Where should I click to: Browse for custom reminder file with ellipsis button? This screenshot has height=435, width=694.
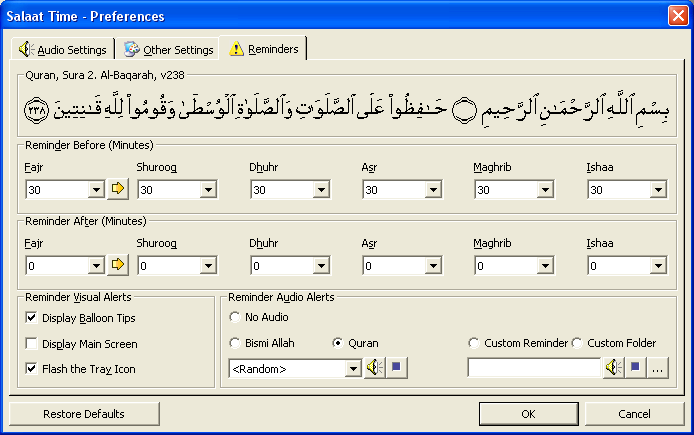pyautogui.click(x=658, y=368)
